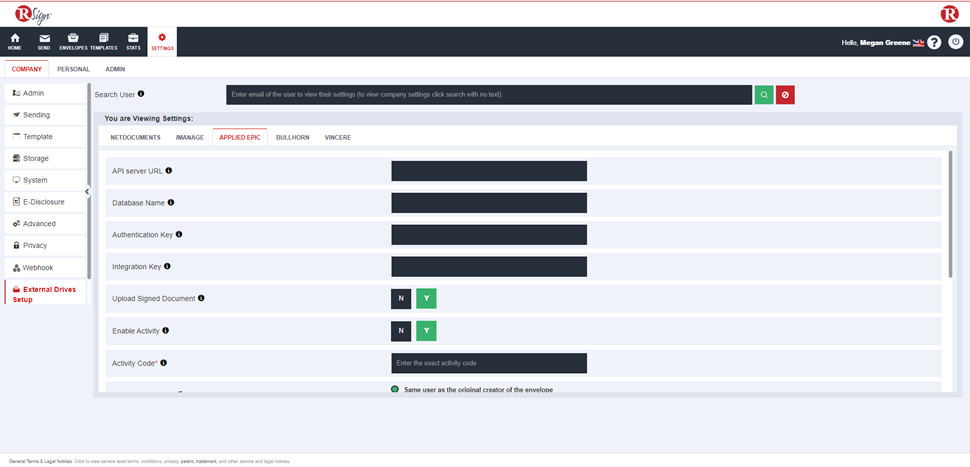Click the power logout icon
This screenshot has width=970, height=467.
pyautogui.click(x=956, y=43)
